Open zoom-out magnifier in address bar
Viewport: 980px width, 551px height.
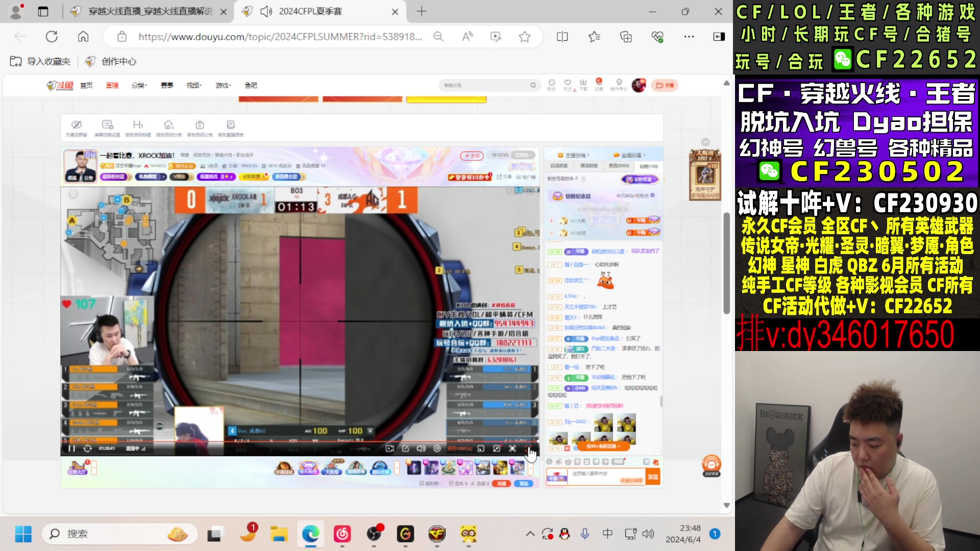(x=438, y=37)
